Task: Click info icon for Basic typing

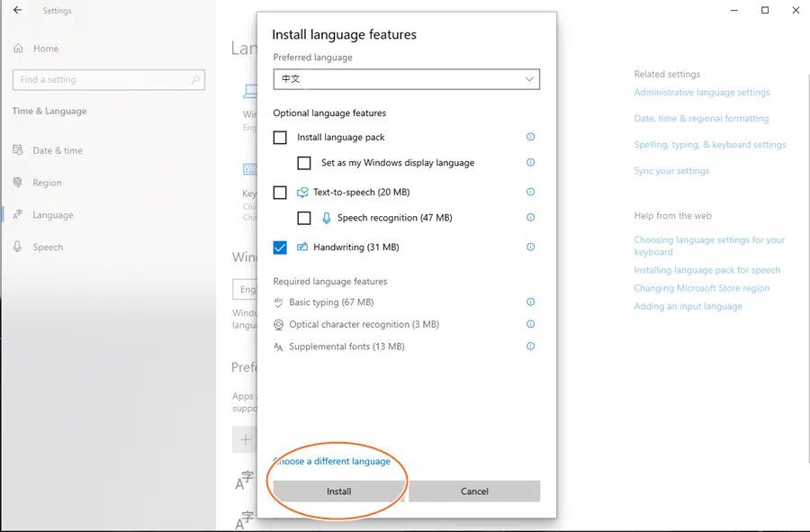Action: [x=530, y=302]
